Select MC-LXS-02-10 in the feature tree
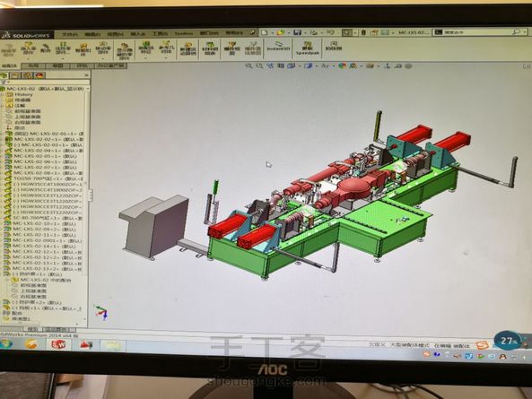 pos(43,224)
